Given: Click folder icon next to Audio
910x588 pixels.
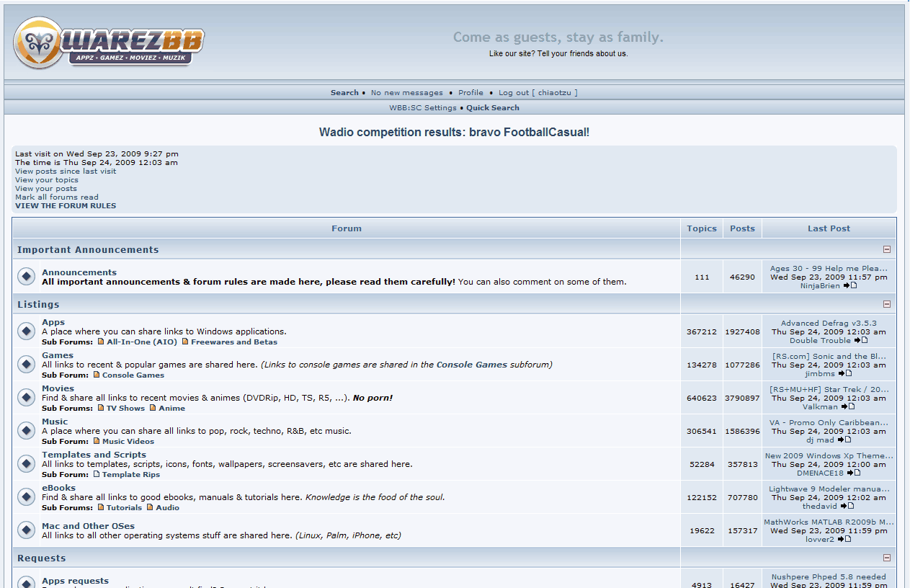Looking at the screenshot, I should click(x=150, y=507).
